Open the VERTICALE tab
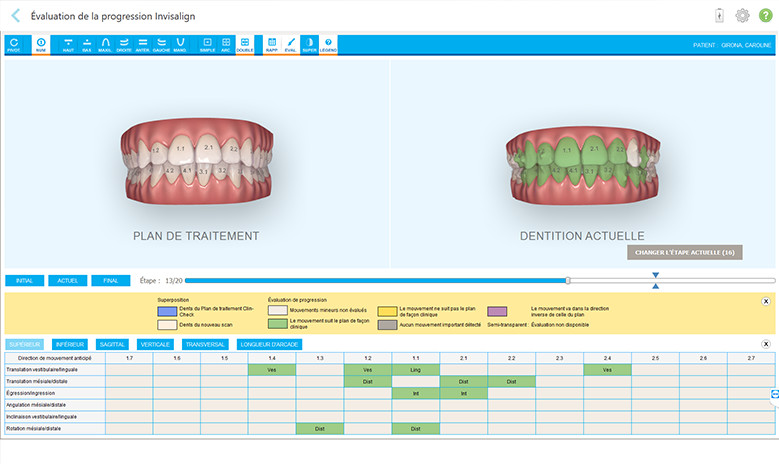This screenshot has width=779, height=464. [x=155, y=344]
